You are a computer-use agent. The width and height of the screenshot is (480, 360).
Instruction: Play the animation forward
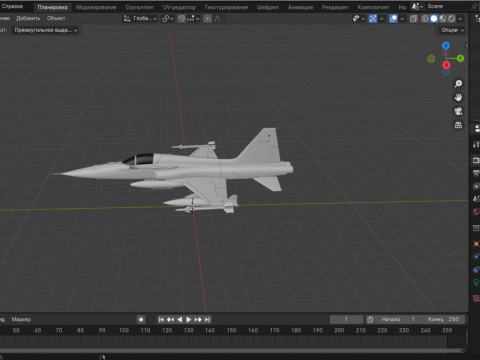coord(189,319)
